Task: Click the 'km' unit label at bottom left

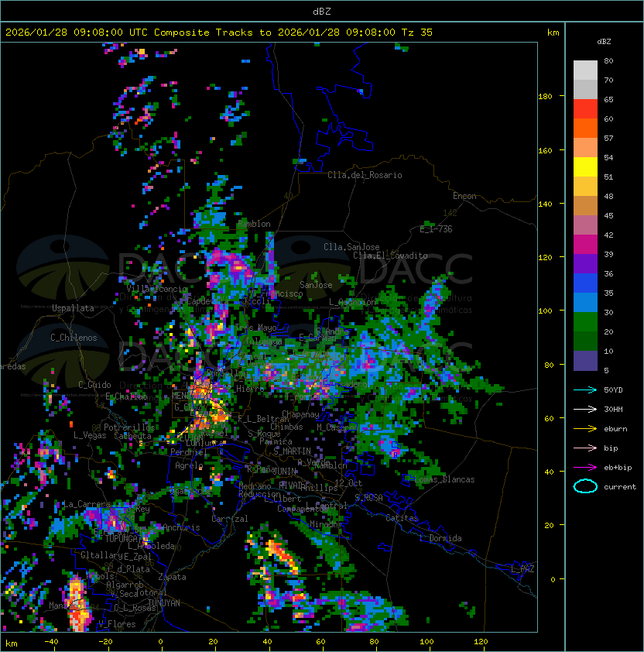Action: click(12, 643)
